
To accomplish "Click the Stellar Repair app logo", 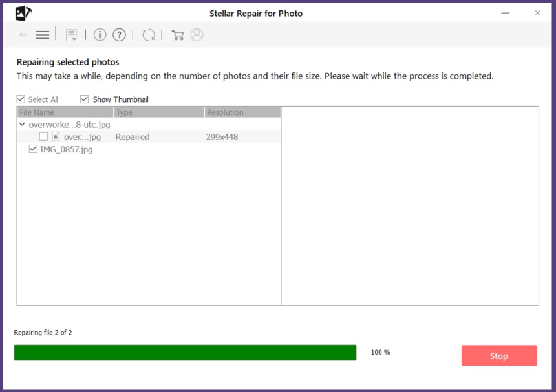I will (x=23, y=14).
